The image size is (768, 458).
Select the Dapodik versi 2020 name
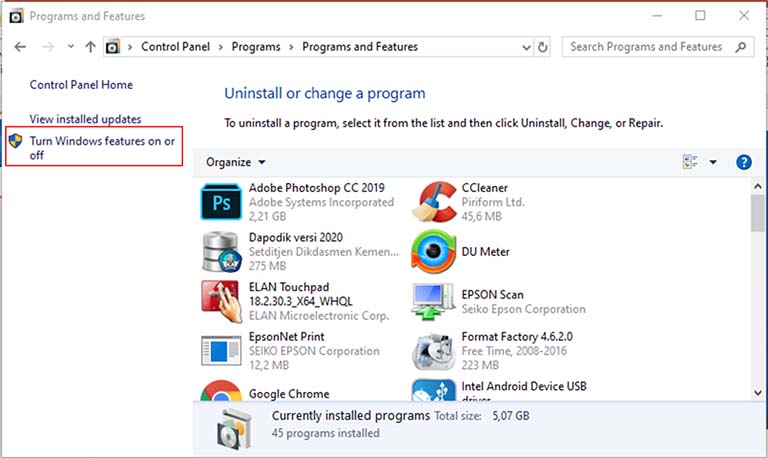(x=296, y=238)
